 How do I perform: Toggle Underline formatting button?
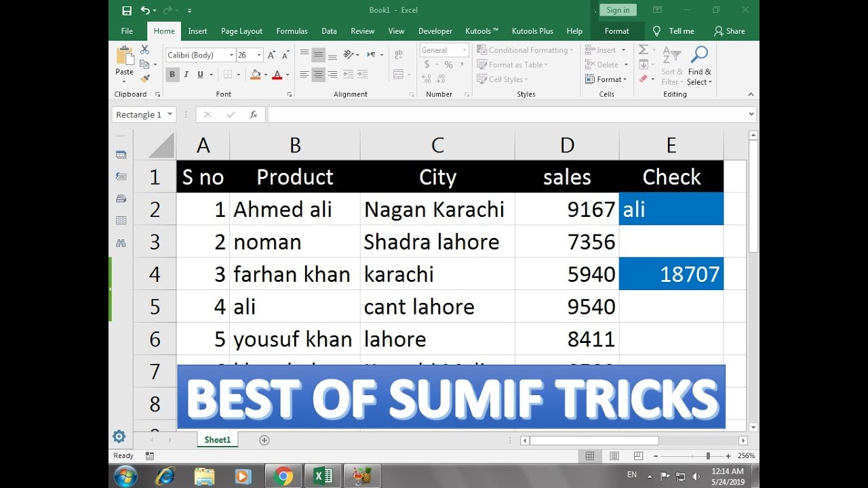[200, 75]
